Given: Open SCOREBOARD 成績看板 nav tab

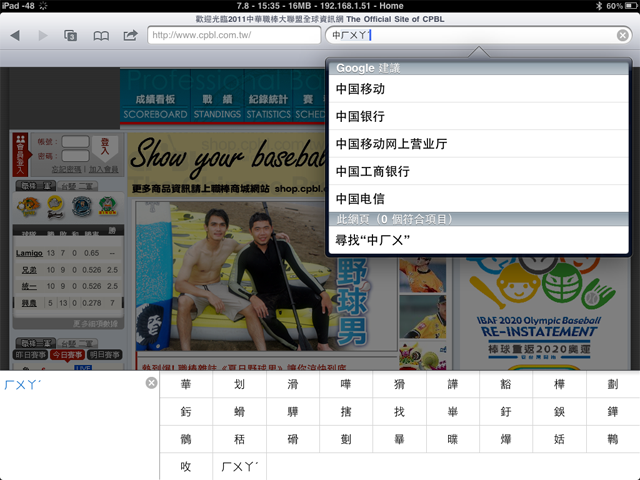Looking at the screenshot, I should [x=155, y=106].
